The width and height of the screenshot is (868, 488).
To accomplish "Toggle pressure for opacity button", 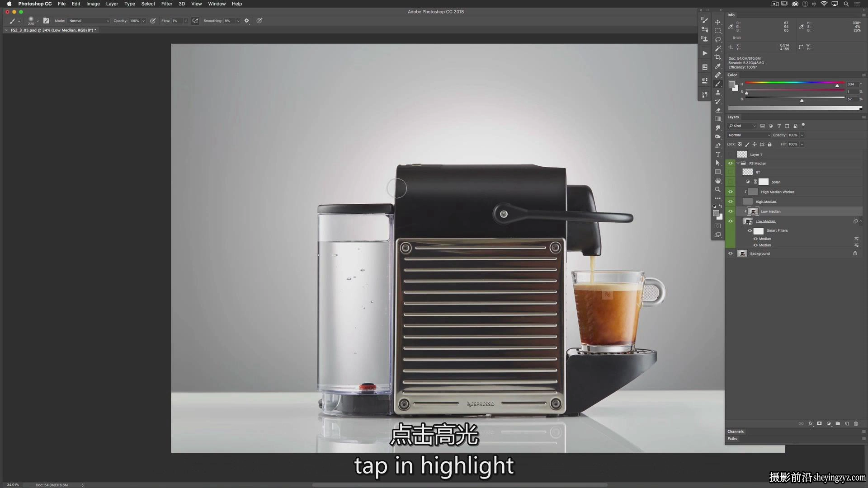I will [x=153, y=21].
